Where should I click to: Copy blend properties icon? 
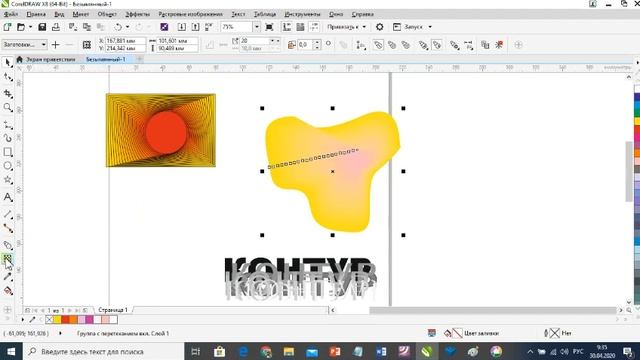point(485,44)
